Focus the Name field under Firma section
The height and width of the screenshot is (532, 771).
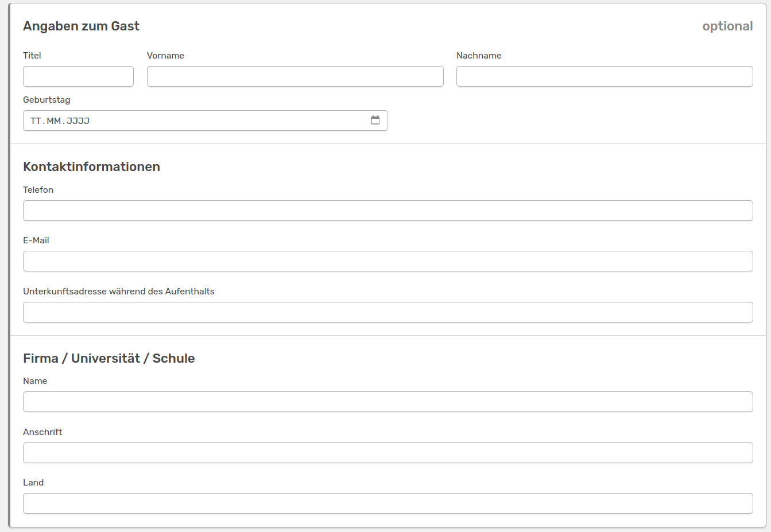[x=388, y=402]
